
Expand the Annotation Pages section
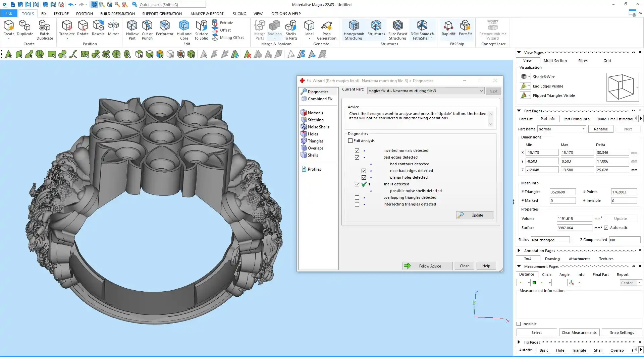pyautogui.click(x=519, y=251)
